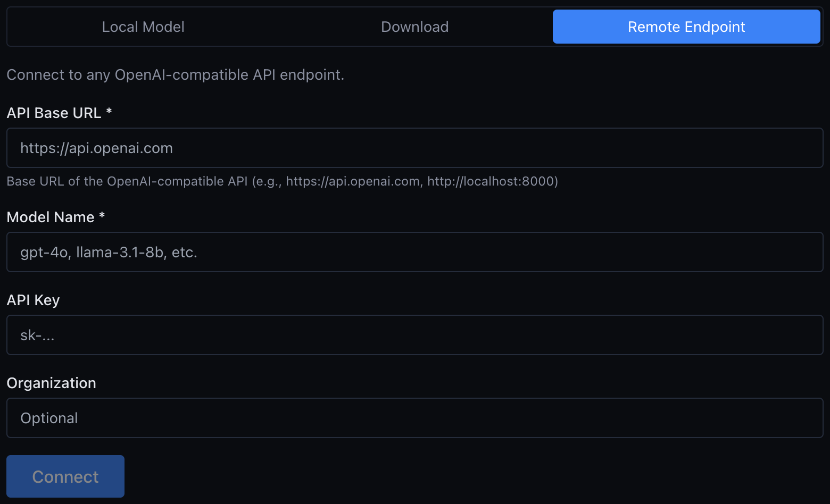Screen dimensions: 830x504
Task: Click the Organization label
Action: tap(51, 383)
